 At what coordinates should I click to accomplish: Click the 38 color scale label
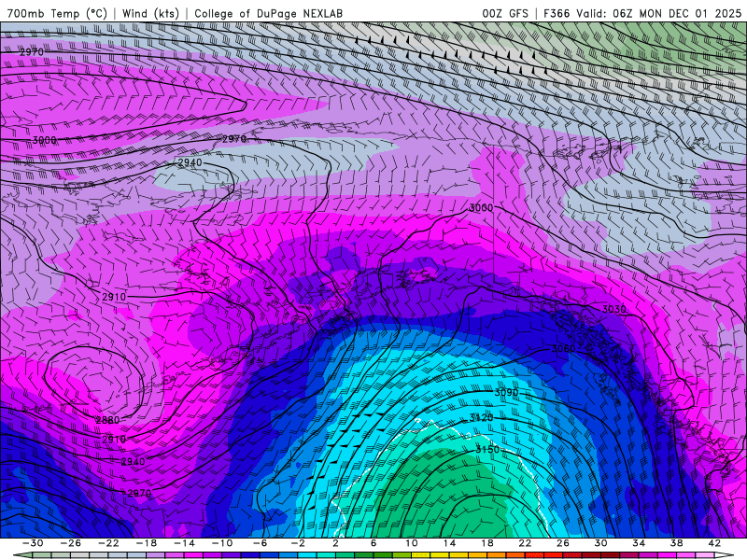[676, 543]
